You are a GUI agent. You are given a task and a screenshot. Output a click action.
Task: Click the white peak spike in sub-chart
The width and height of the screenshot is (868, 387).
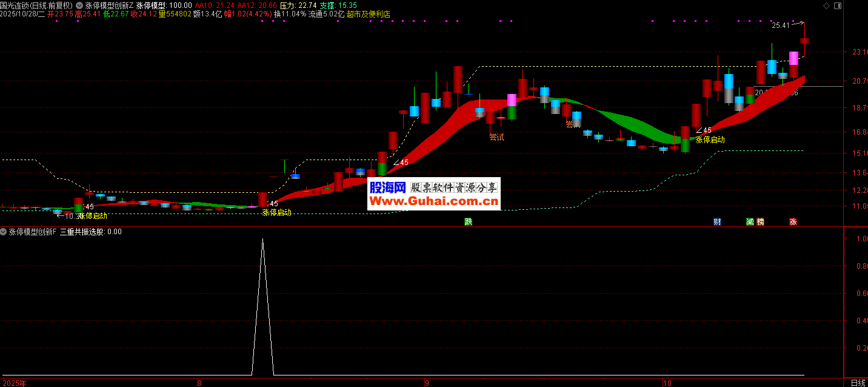262,240
